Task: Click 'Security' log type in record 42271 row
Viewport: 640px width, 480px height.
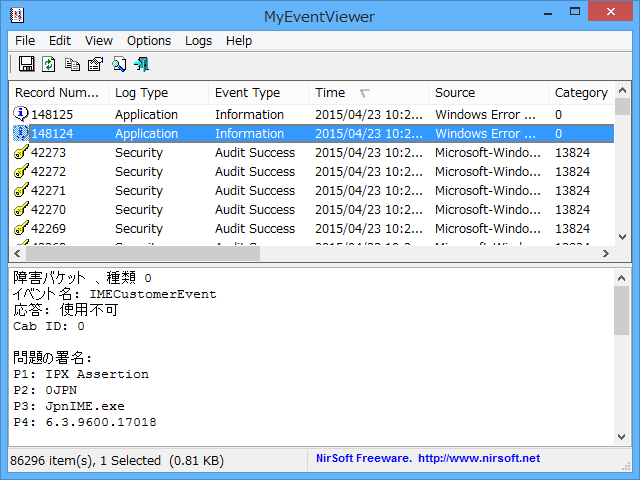Action: tap(139, 191)
